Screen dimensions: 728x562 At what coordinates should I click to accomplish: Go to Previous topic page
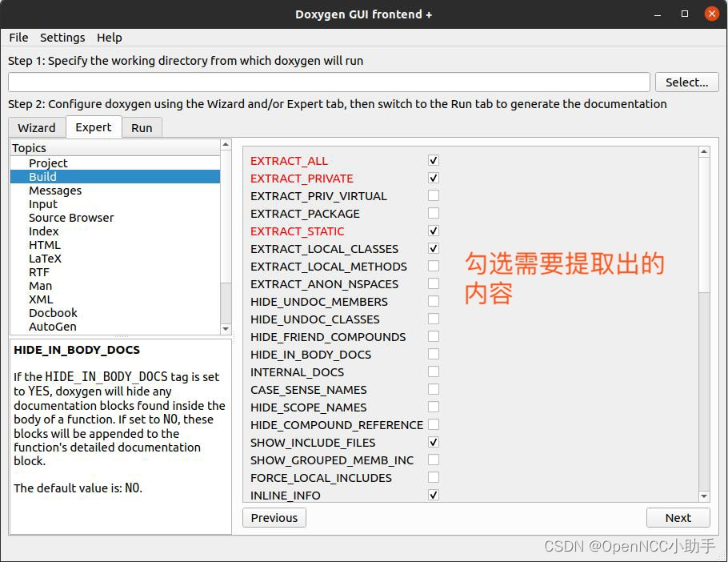click(x=274, y=517)
